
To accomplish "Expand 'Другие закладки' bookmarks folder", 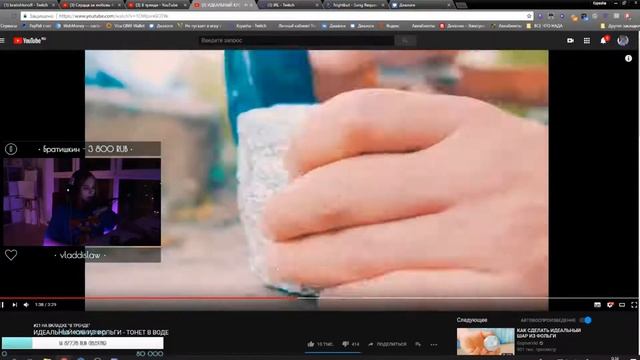I will point(620,26).
